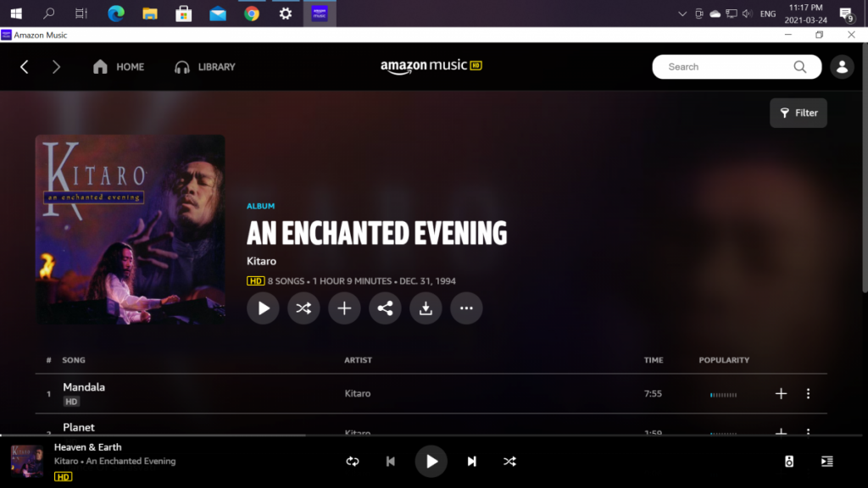The height and width of the screenshot is (488, 868).
Task: Open more options for Mandala
Action: point(808,393)
